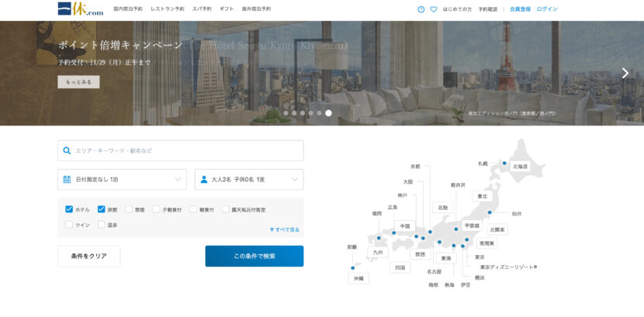Select the 北関東 region on map
The width and height of the screenshot is (644, 317).
click(x=497, y=229)
